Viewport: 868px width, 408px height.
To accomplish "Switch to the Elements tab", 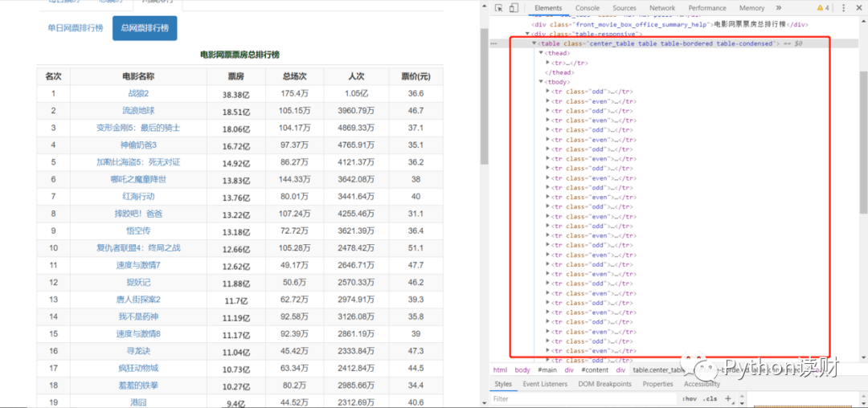I will (548, 8).
